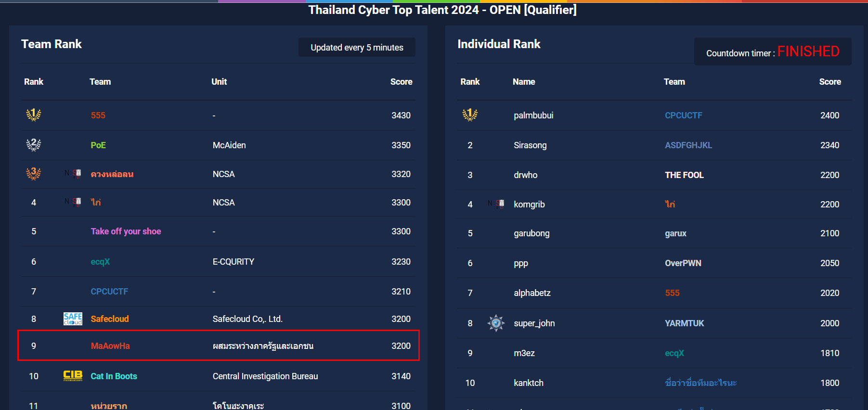Select team ควงหล่อลน in Team Rank
The image size is (868, 410).
click(x=112, y=174)
